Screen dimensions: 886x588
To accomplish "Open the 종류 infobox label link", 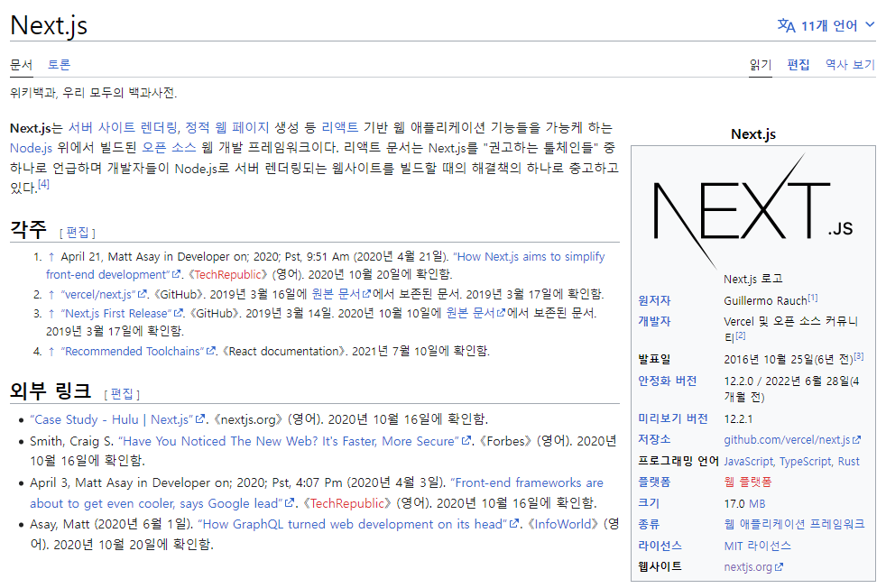I will coord(649,524).
